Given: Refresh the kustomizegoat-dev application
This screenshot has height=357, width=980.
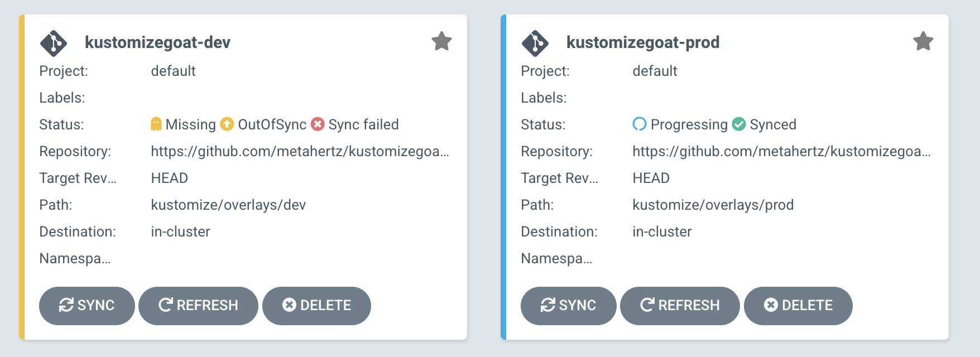Looking at the screenshot, I should click(198, 306).
